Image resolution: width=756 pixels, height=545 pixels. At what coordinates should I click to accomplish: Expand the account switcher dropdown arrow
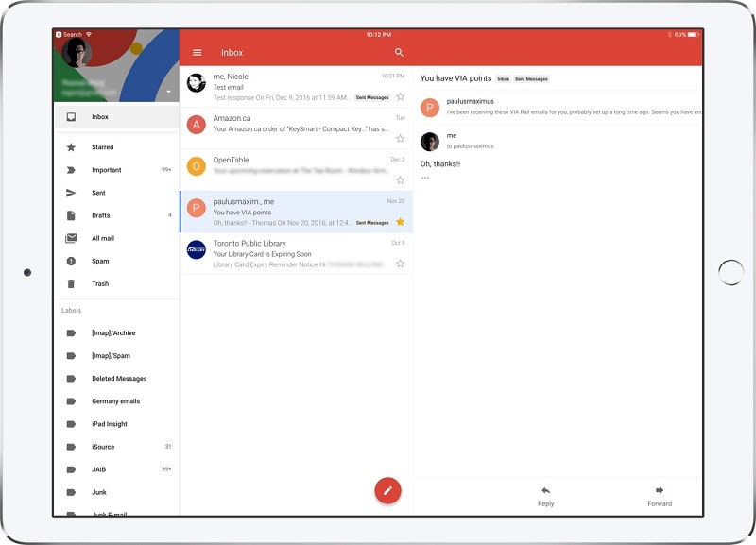[x=168, y=92]
